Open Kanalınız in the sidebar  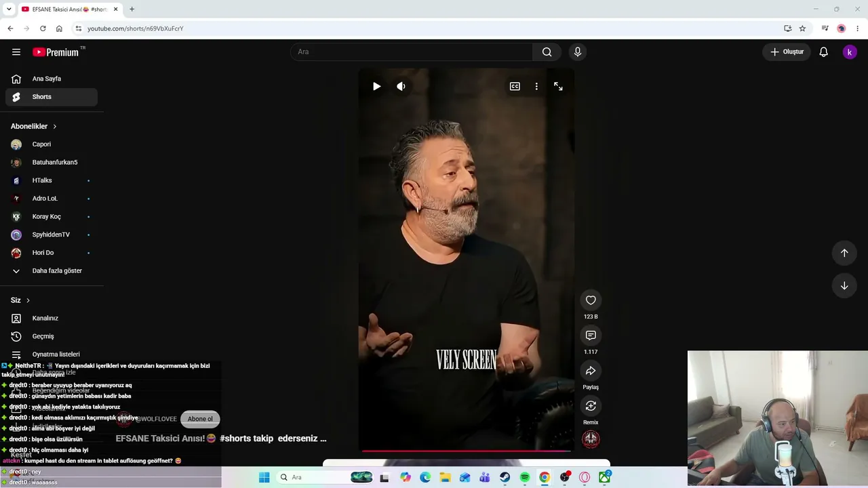(52, 319)
